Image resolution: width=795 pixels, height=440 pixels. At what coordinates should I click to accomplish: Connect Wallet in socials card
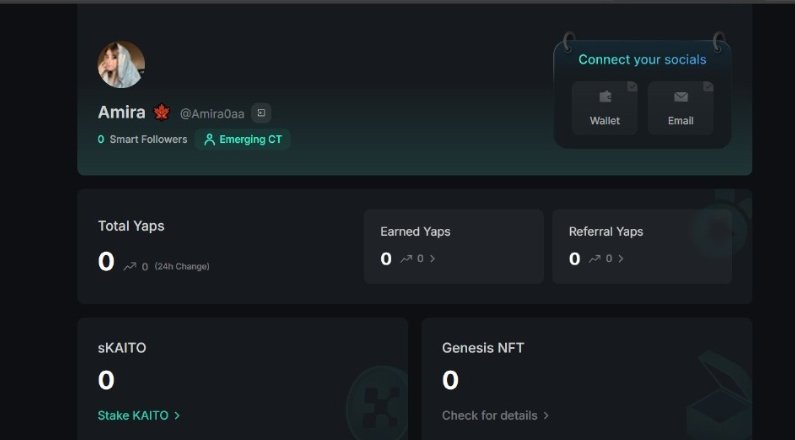coord(604,108)
